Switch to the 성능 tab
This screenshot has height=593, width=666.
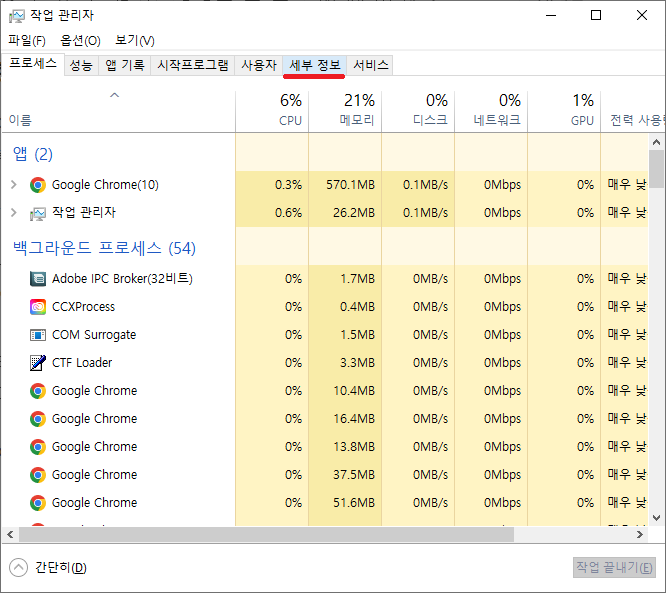(x=81, y=65)
